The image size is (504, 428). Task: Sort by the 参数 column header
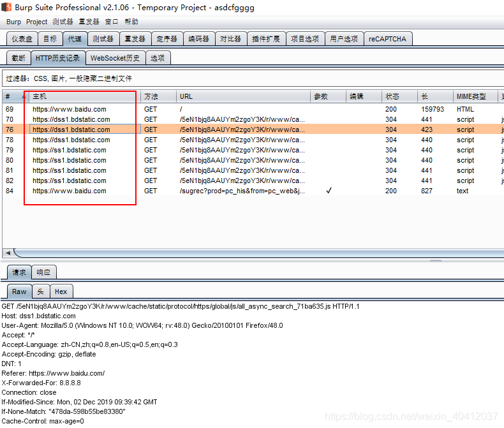click(x=328, y=96)
